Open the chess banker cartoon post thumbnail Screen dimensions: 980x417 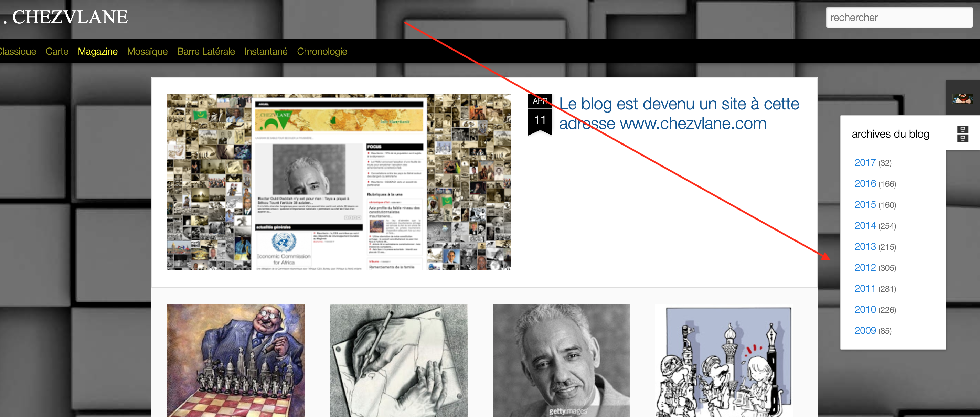pyautogui.click(x=236, y=360)
